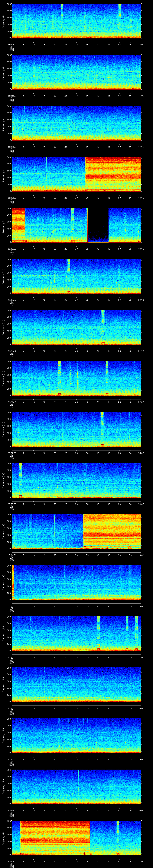
Task: Select the burst near 42 seconds in 23:22:00 panel
Action: (x=102, y=429)
